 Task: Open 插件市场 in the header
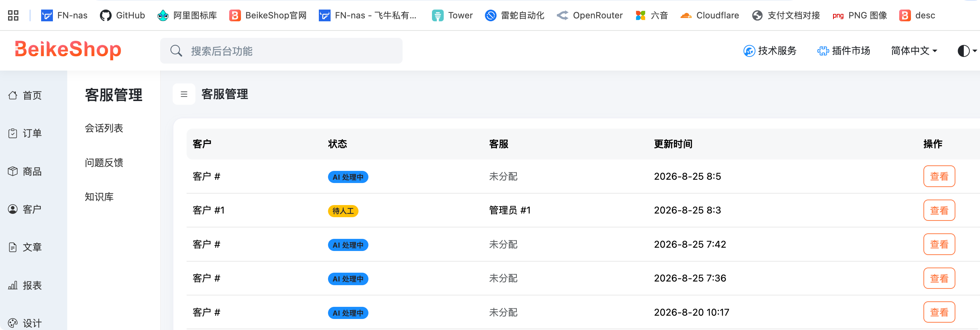(x=843, y=51)
